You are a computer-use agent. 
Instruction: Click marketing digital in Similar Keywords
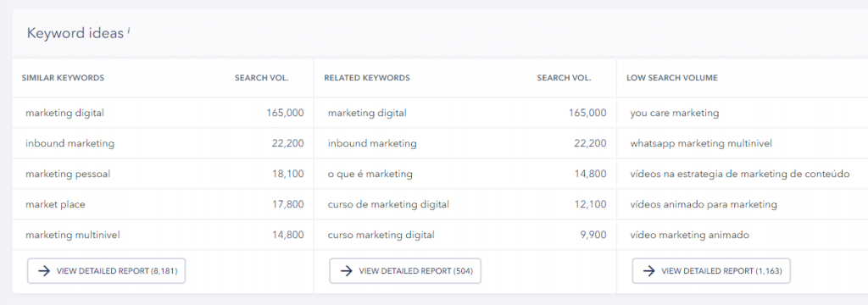click(x=64, y=113)
